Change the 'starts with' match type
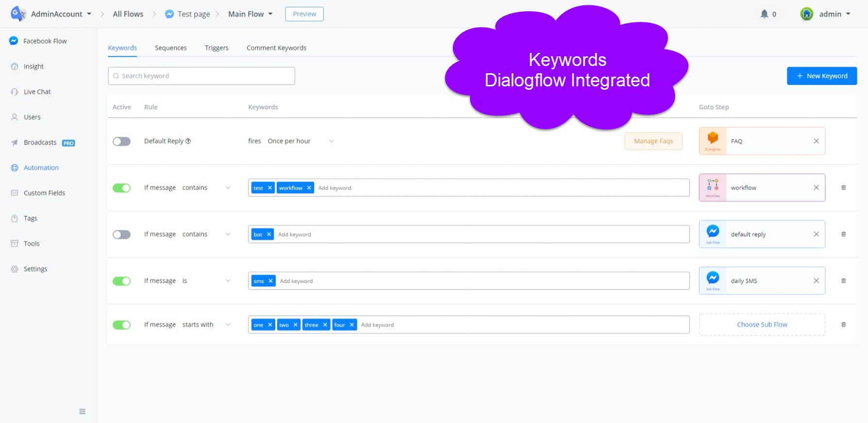 (206, 325)
